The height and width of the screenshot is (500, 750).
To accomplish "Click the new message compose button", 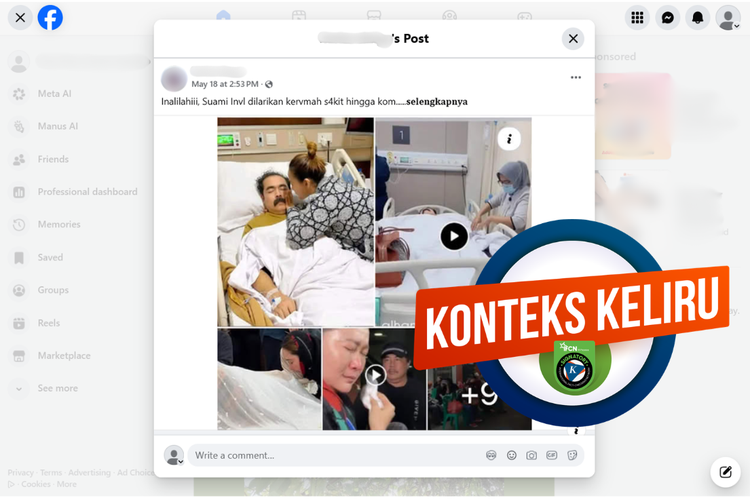I will pos(726,472).
